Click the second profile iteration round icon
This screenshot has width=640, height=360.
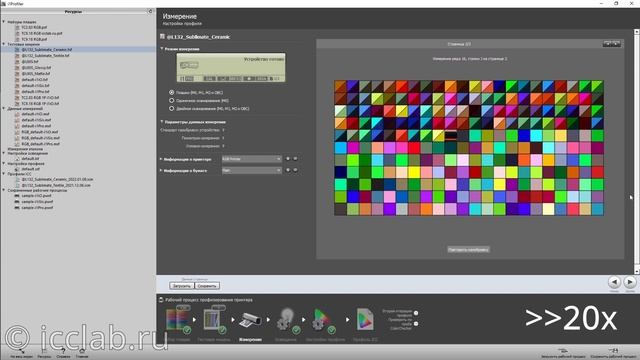pos(416,313)
